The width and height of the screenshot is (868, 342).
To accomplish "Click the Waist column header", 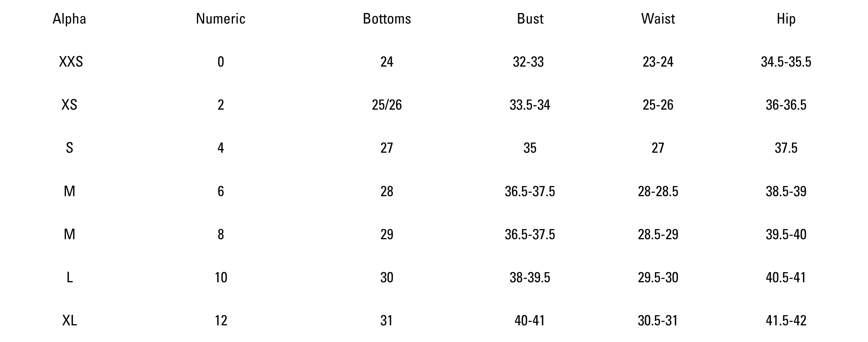I will tap(658, 19).
